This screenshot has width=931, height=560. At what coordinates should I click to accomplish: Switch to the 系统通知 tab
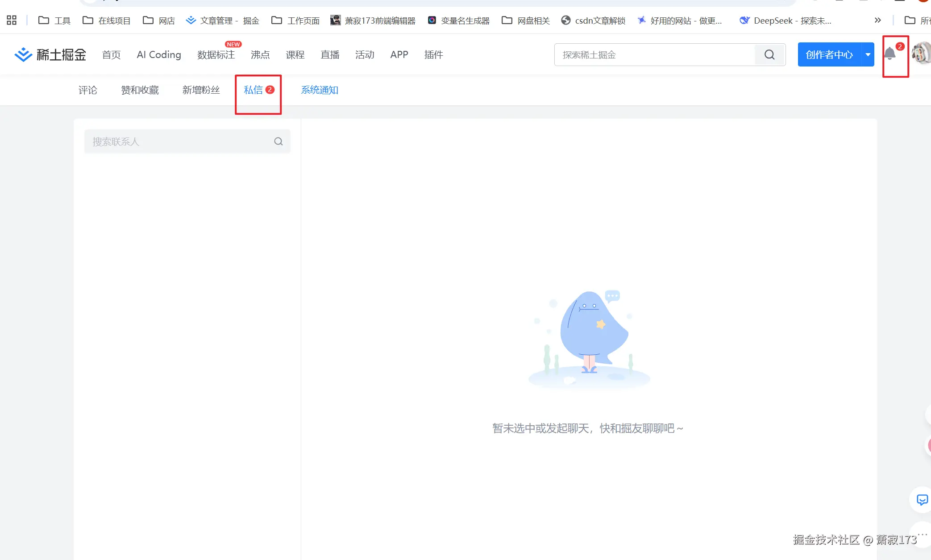coord(320,90)
